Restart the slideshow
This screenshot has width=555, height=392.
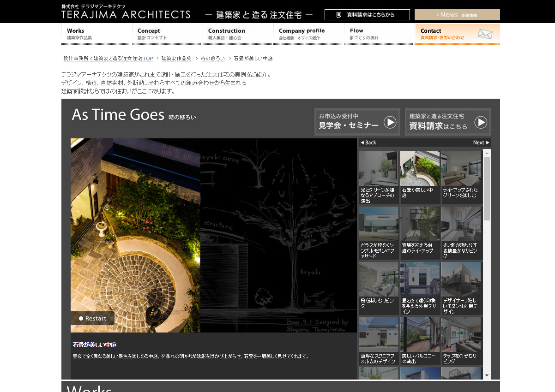(92, 318)
